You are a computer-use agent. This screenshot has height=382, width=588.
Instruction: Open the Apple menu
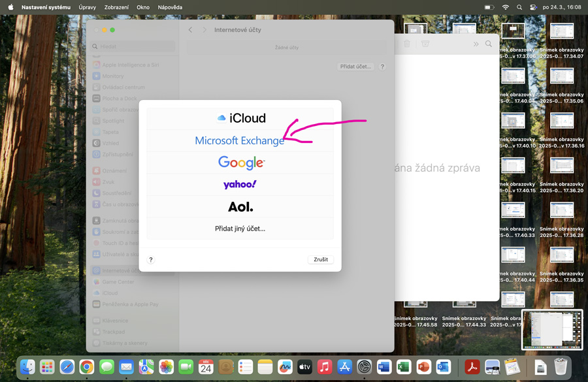[10, 7]
